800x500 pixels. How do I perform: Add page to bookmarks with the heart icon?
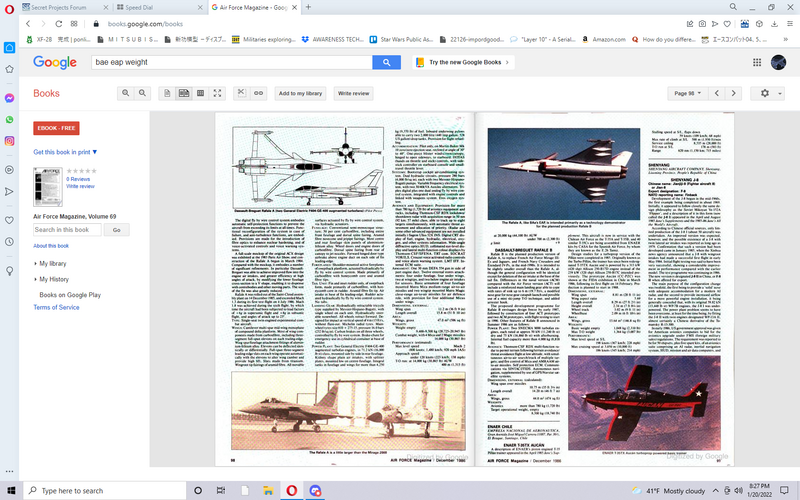[x=727, y=23]
